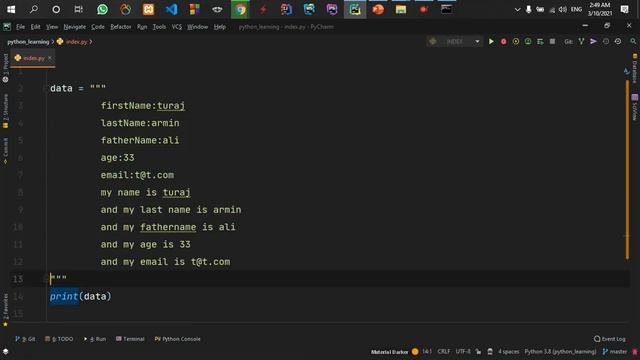Image resolution: width=640 pixels, height=360 pixels.
Task: Change the CRLF line separator
Action: click(444, 351)
